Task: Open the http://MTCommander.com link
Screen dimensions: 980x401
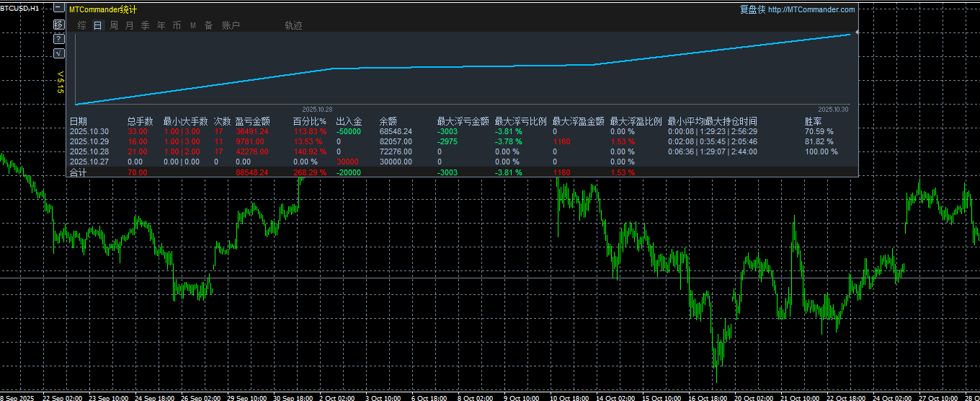Action: click(811, 9)
